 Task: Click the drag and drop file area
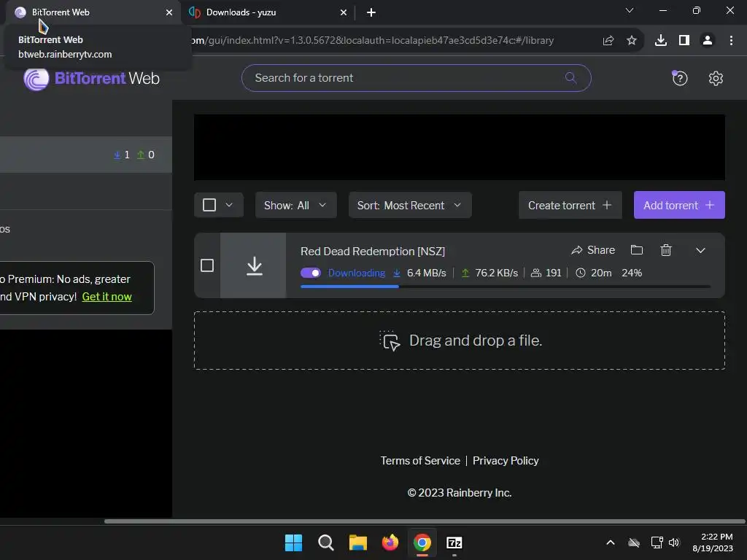click(460, 341)
